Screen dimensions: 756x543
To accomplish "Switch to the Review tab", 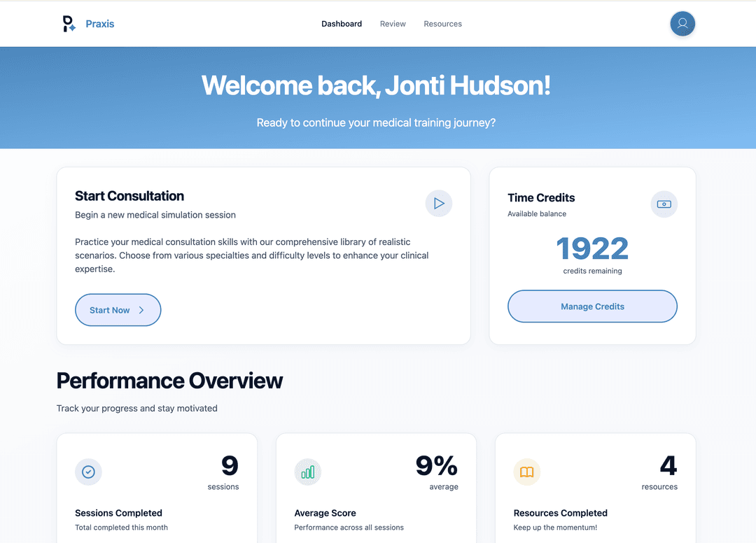I will tap(393, 23).
